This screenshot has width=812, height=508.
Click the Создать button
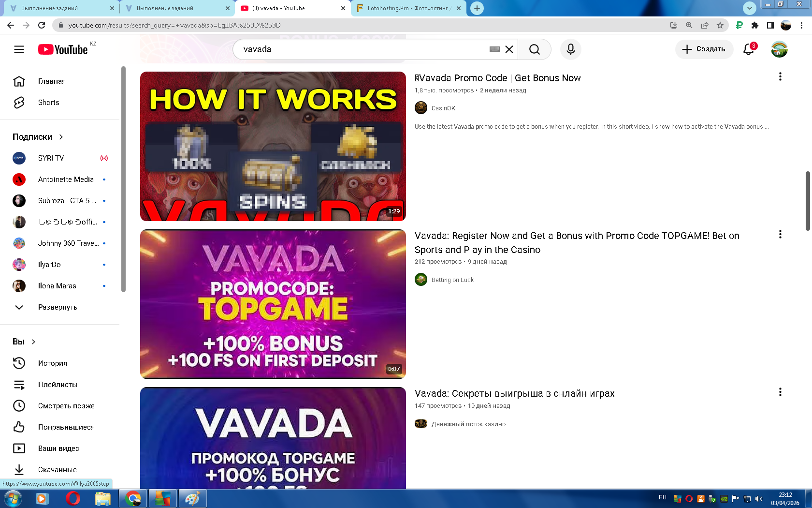tap(704, 49)
